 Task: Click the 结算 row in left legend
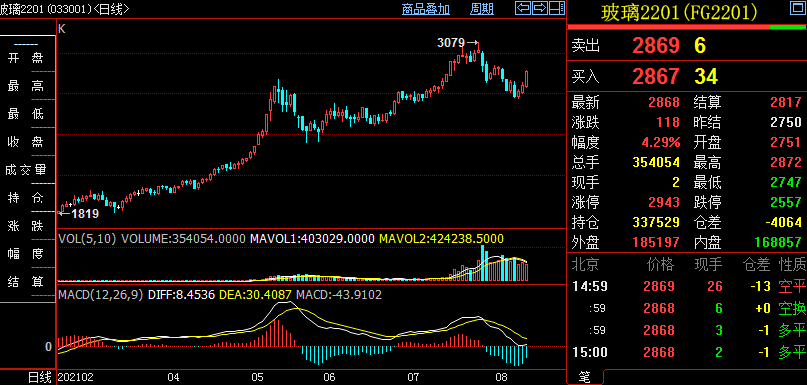click(x=26, y=282)
